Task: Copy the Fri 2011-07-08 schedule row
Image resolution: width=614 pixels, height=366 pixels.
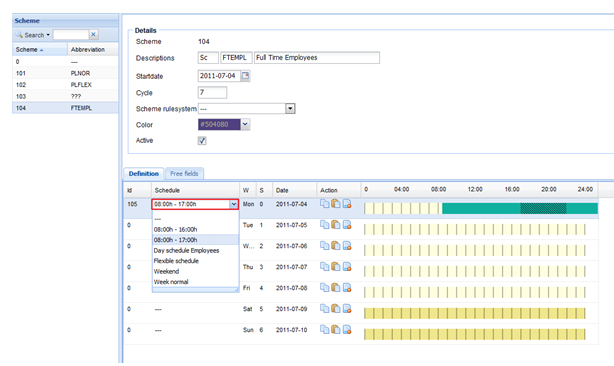Action: tap(325, 288)
